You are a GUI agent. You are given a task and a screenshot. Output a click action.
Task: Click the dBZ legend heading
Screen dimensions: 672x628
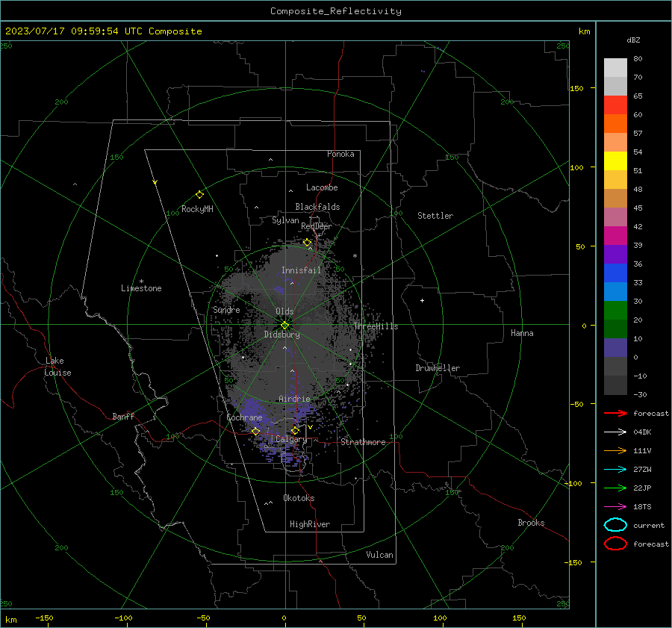(x=633, y=40)
